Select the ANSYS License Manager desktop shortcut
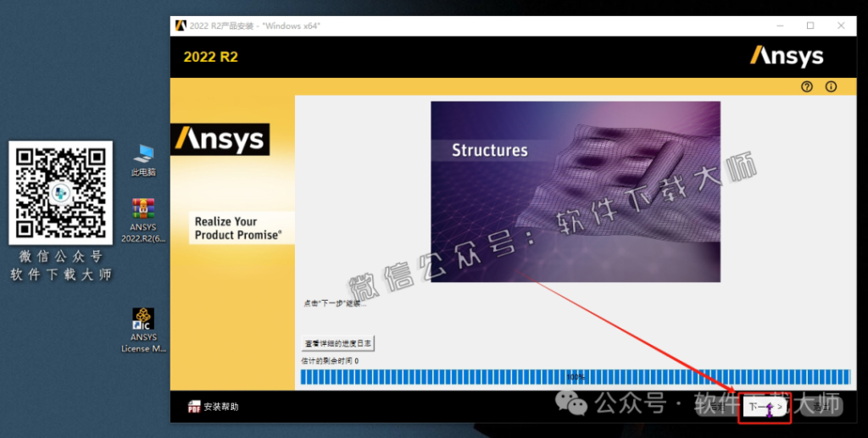 (x=143, y=330)
